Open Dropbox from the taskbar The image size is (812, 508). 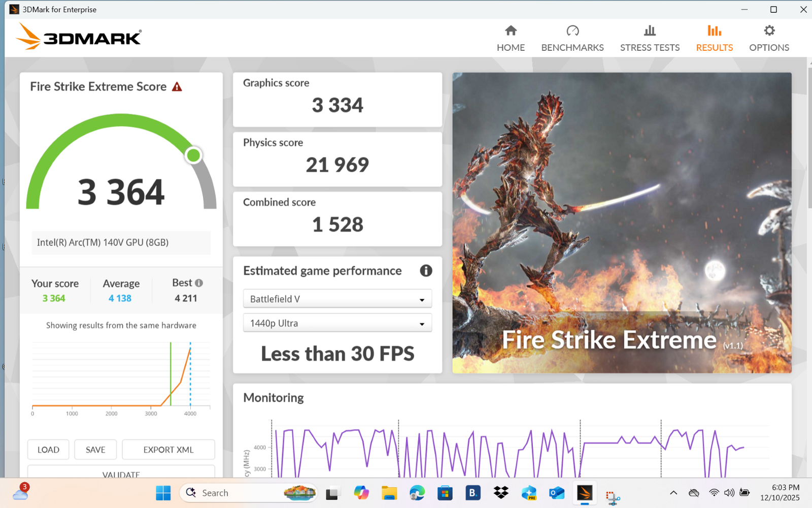click(501, 493)
